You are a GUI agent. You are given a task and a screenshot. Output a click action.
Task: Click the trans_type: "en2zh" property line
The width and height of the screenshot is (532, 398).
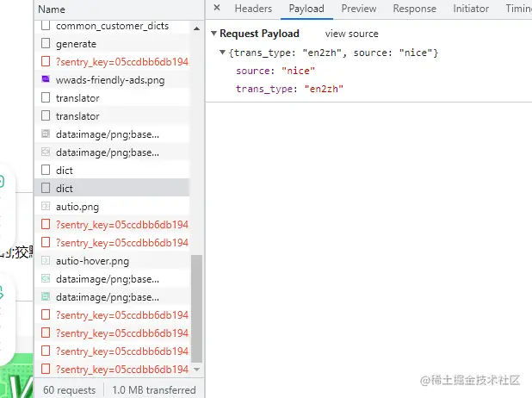(x=290, y=89)
